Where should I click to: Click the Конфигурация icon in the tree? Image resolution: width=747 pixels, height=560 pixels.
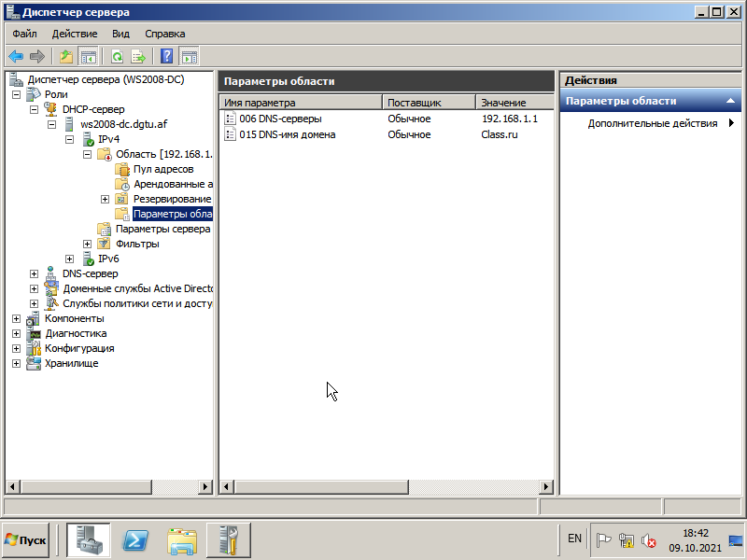(x=34, y=348)
